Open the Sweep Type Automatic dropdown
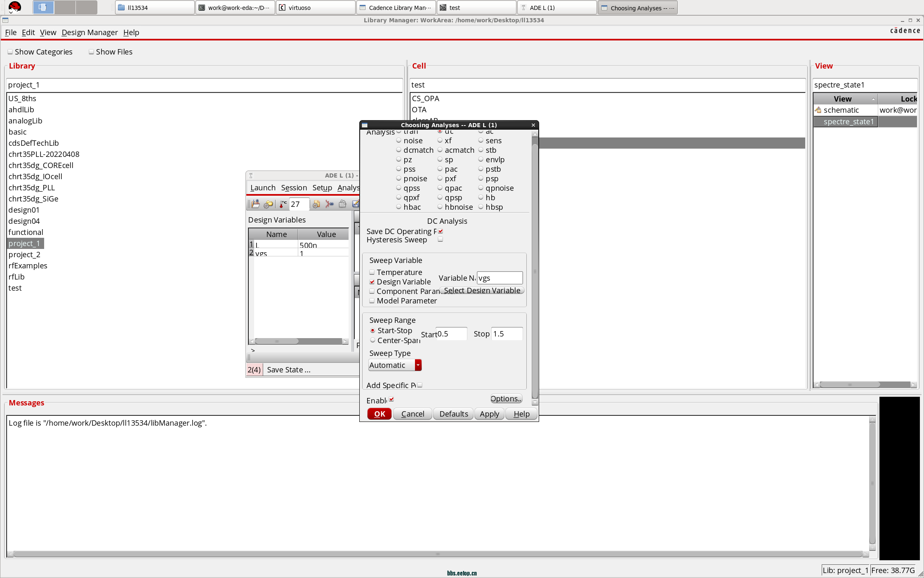Image resolution: width=924 pixels, height=578 pixels. [395, 365]
